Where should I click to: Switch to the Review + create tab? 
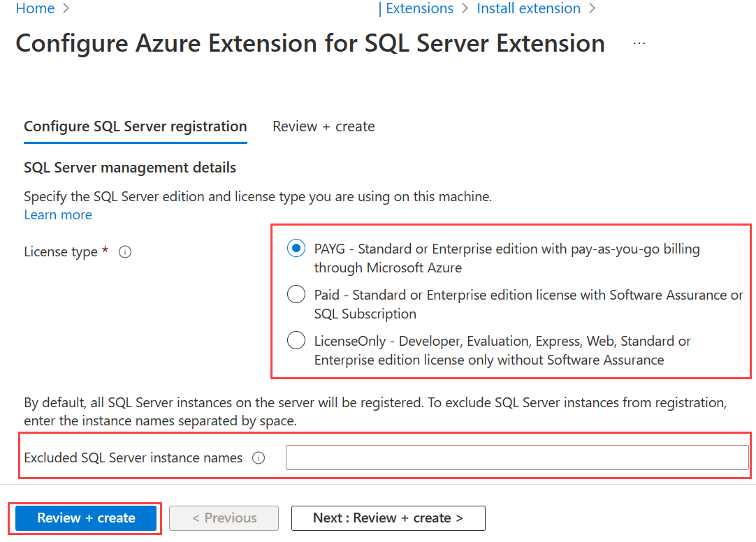(324, 126)
